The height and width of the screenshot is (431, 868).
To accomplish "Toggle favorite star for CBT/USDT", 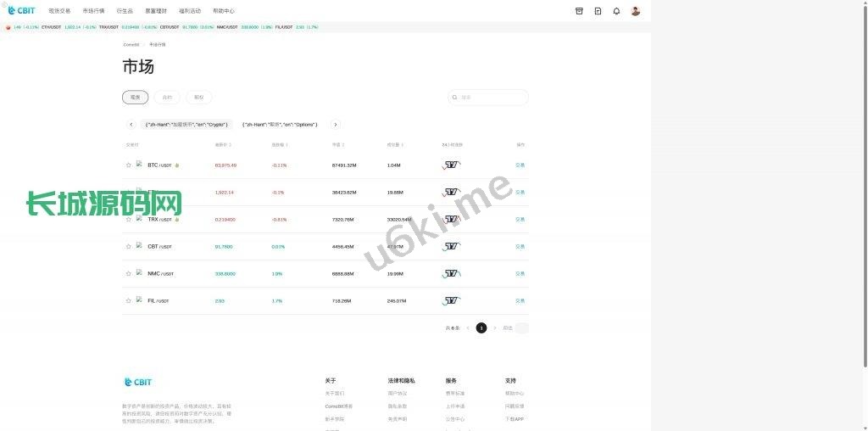I will click(129, 247).
